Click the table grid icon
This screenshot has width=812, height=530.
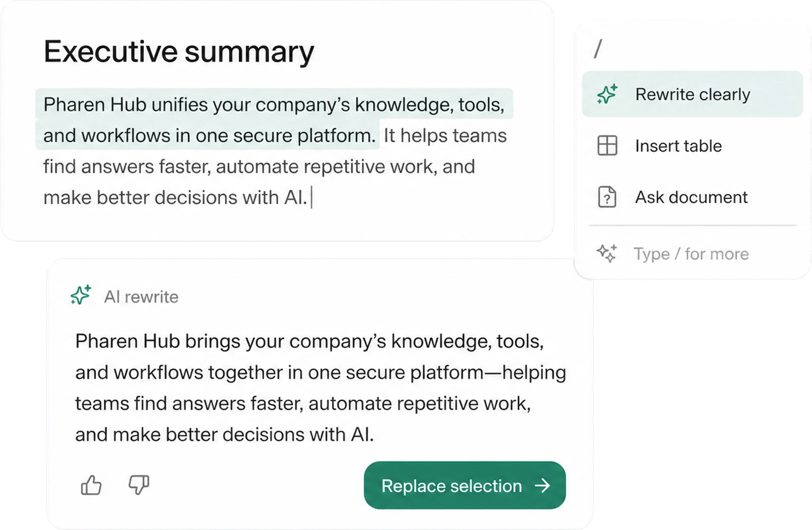tap(607, 146)
